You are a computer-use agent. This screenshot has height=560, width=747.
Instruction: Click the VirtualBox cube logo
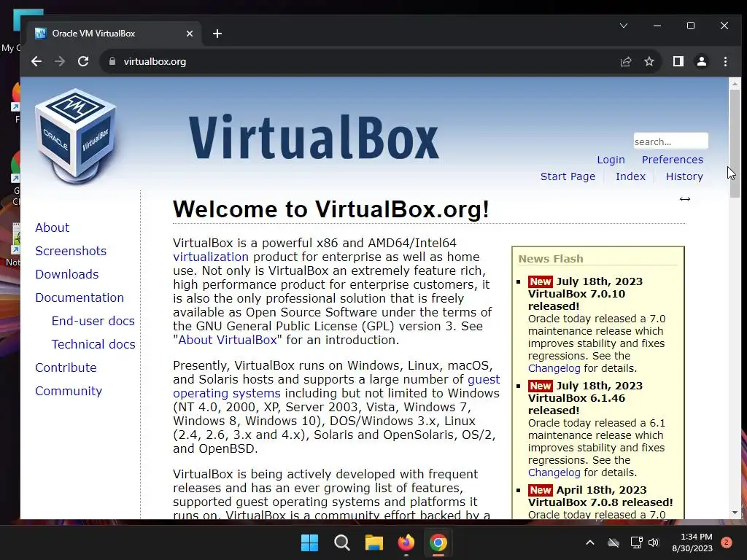(76, 136)
